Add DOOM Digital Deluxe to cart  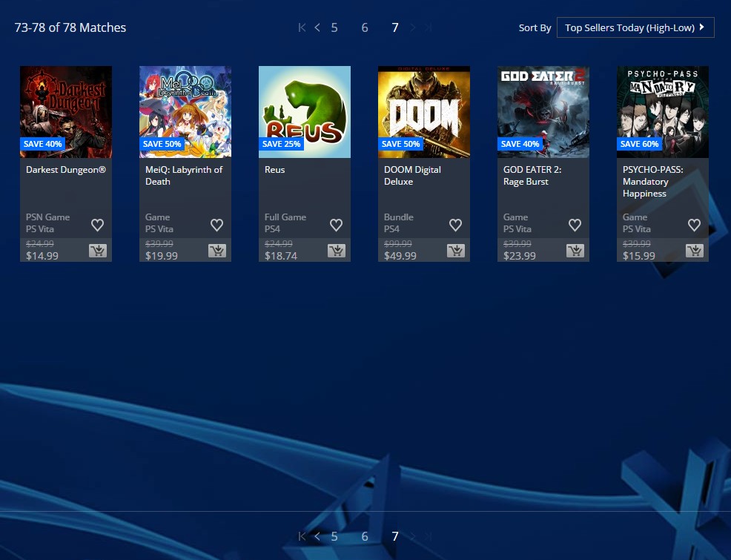pyautogui.click(x=455, y=251)
